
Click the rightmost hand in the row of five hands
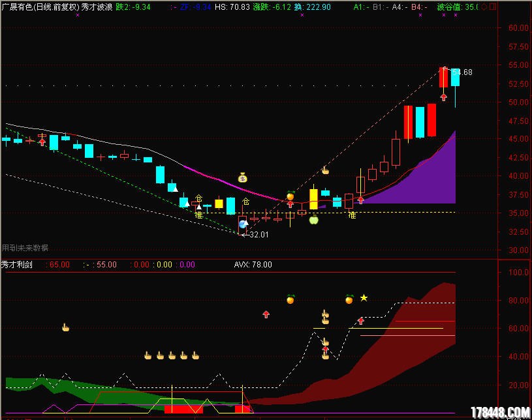[195, 355]
